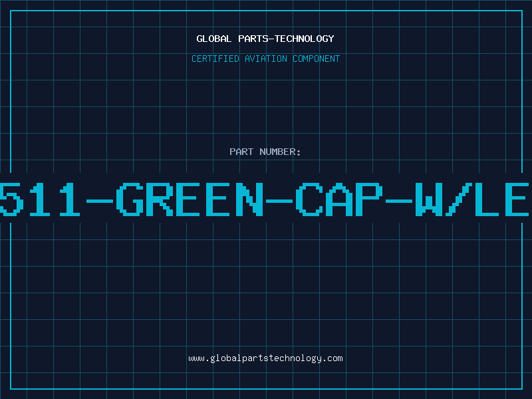Screen dimensions: 532x399
Task: Click the GLOBAL PARTS-TECHNOLOGY heading
Action: (265, 39)
